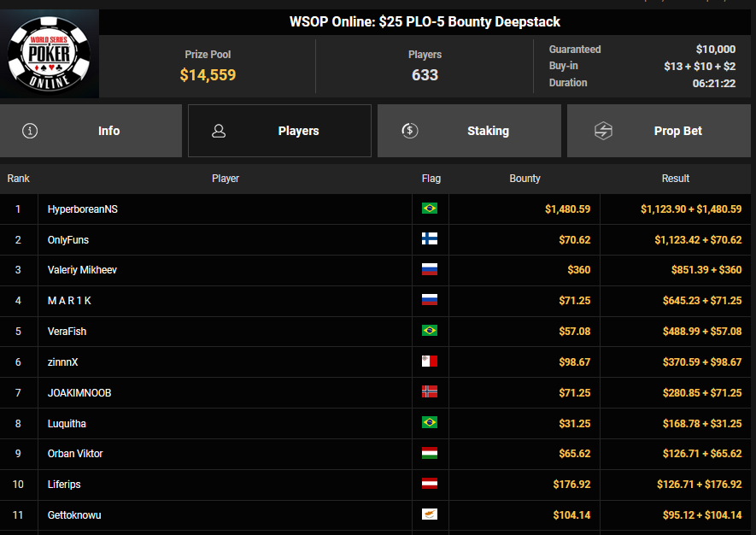Open the Info tab

pyautogui.click(x=91, y=131)
